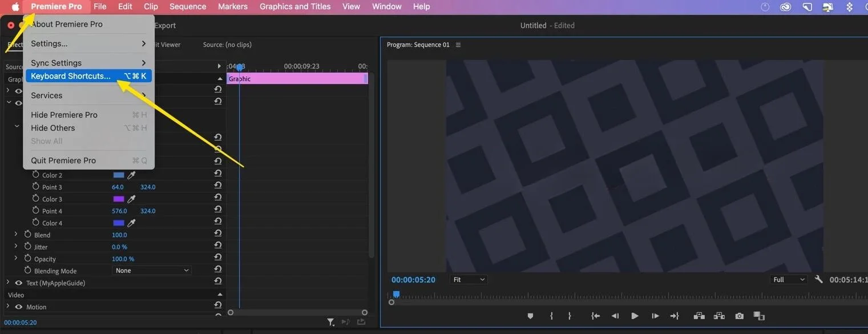Toggle animation stopwatch for Jitter
The height and width of the screenshot is (334, 868).
pyautogui.click(x=27, y=247)
